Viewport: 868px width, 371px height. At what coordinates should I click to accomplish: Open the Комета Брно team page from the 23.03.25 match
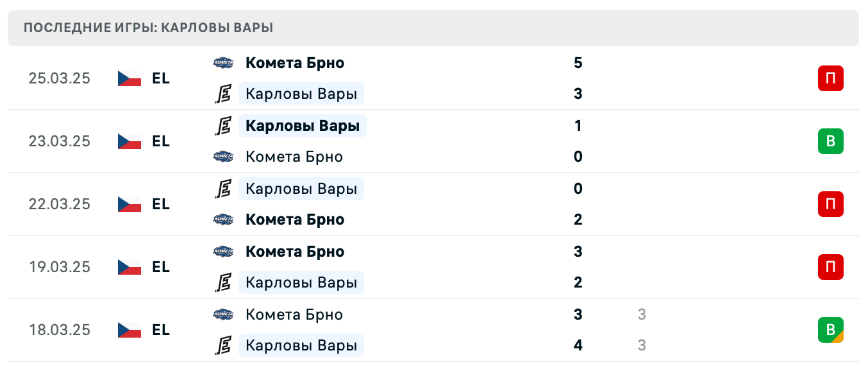tap(294, 157)
